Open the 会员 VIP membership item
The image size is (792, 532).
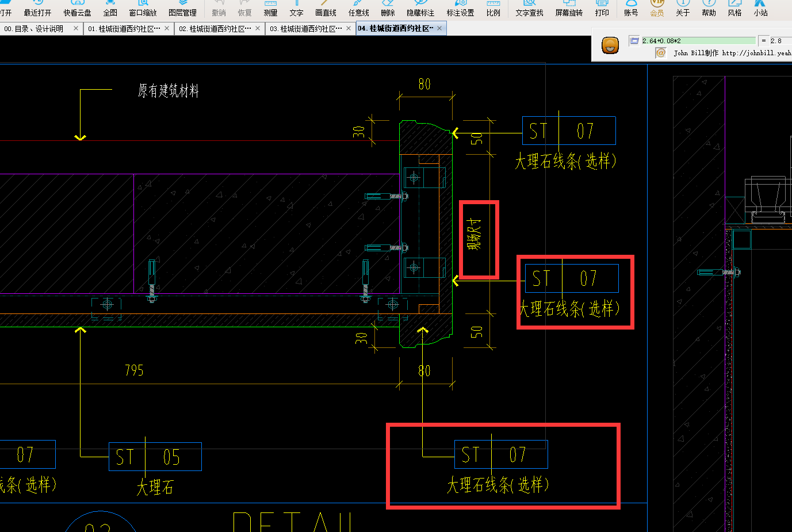[x=657, y=9]
